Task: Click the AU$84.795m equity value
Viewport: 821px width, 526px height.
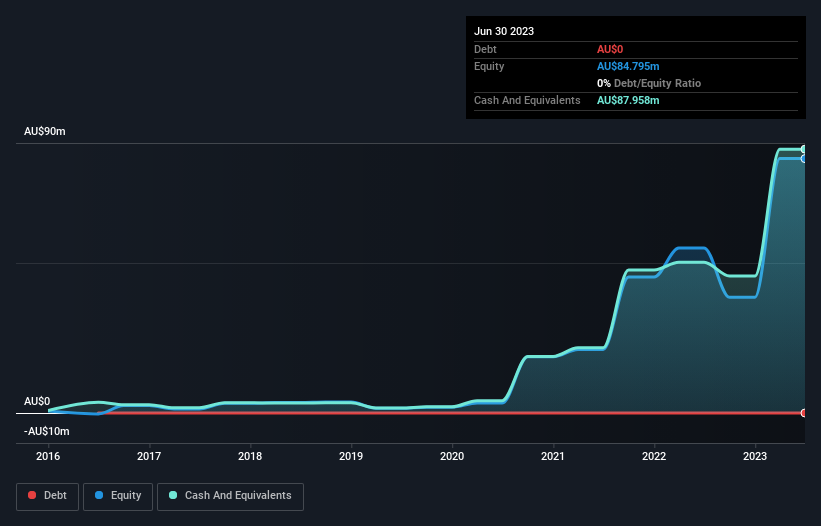Action: [x=628, y=66]
